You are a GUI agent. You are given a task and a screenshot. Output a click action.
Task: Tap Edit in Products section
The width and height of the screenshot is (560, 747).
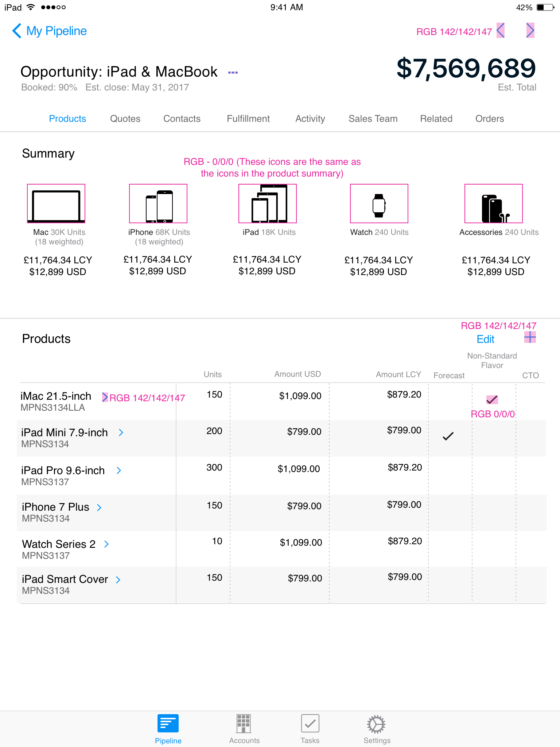[486, 339]
